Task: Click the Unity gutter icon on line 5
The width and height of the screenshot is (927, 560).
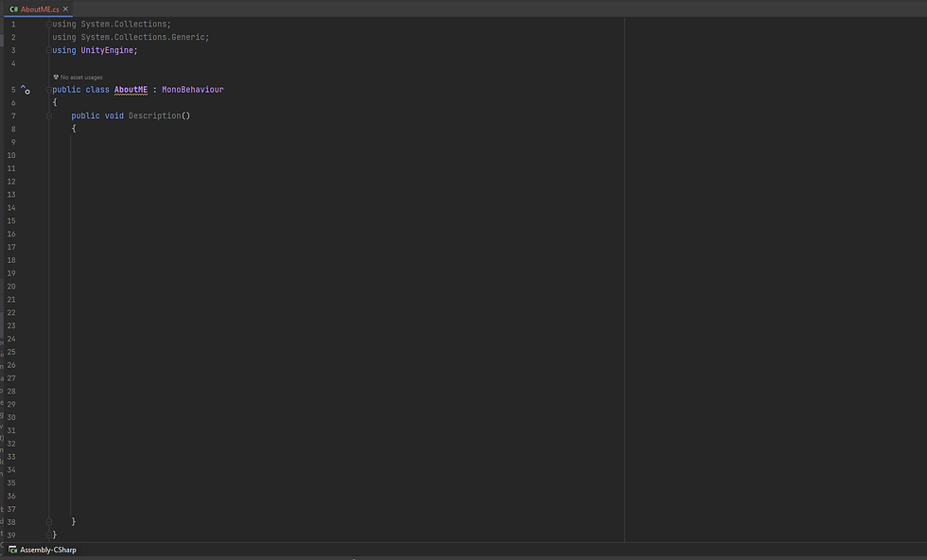Action: pos(26,90)
